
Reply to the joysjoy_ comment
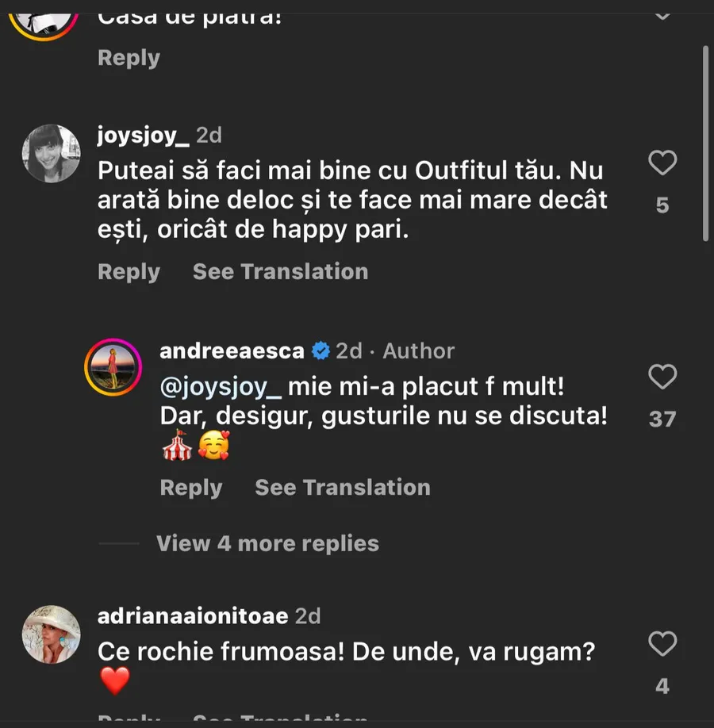point(129,271)
